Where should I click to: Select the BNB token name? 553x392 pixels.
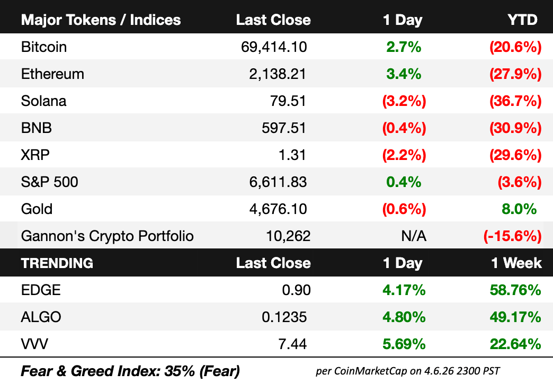click(37, 128)
